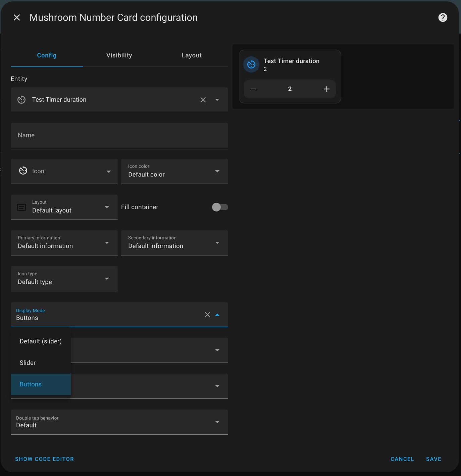Close the configuration dialog
The width and height of the screenshot is (461, 476).
click(17, 17)
